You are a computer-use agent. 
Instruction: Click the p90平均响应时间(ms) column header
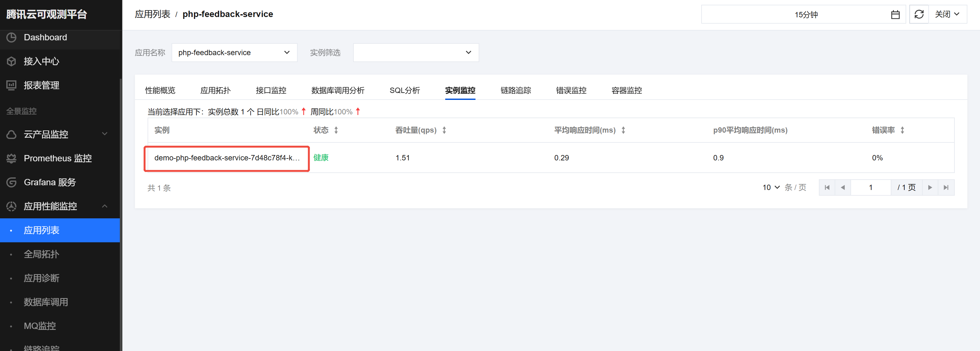point(750,130)
